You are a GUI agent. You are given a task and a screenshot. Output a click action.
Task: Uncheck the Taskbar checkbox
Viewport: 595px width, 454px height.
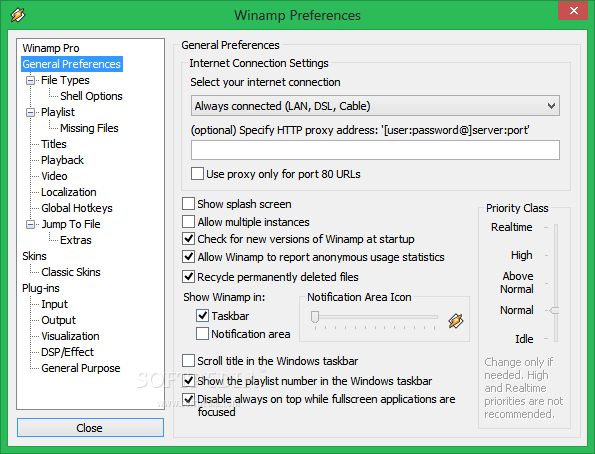202,315
